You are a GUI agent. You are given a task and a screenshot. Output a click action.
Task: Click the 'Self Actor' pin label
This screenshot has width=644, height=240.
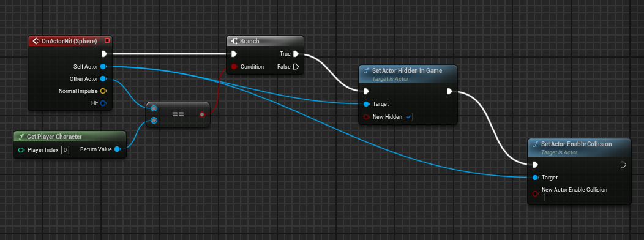pyautogui.click(x=86, y=66)
